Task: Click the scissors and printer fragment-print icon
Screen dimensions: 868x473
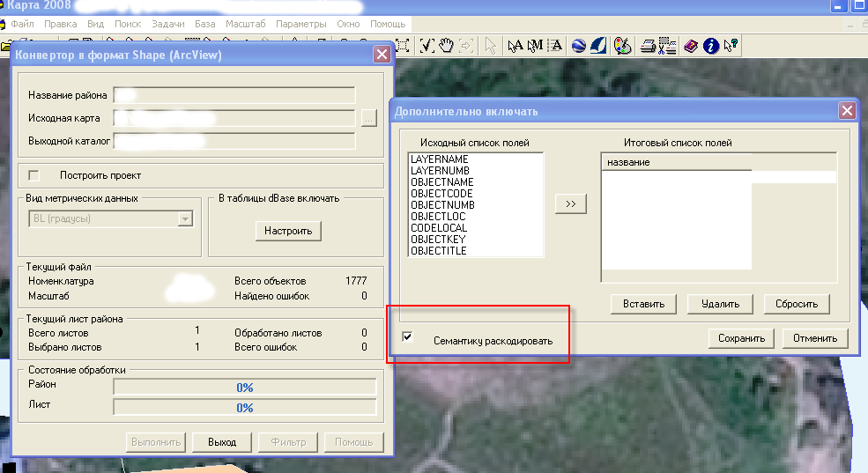Action: pyautogui.click(x=667, y=46)
